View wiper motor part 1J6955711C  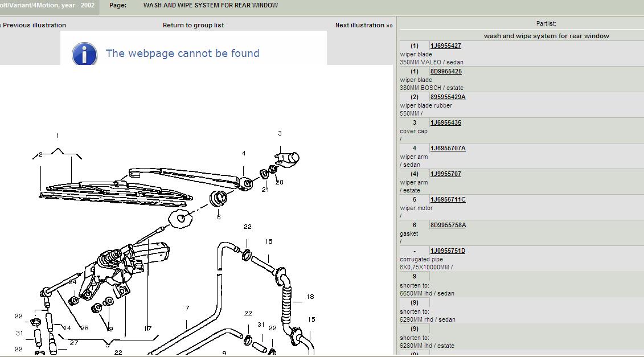coord(448,199)
